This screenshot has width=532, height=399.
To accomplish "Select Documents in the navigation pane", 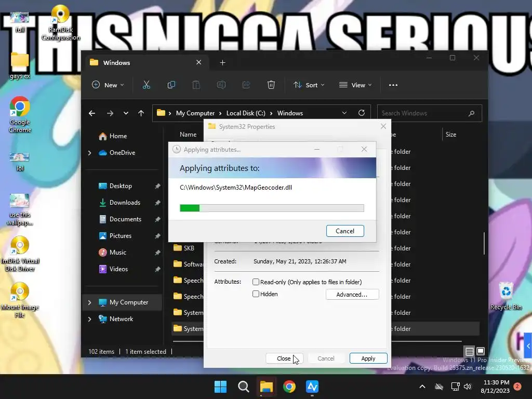I will click(x=125, y=219).
